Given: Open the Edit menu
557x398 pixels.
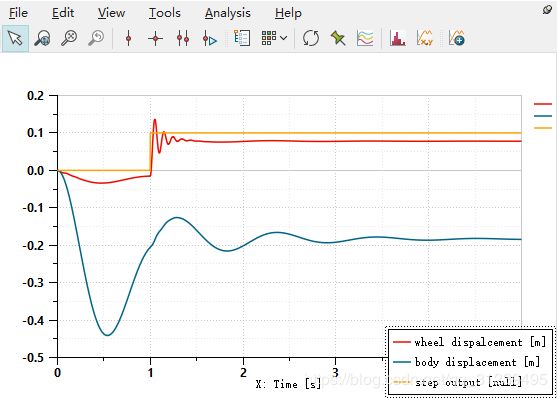Looking at the screenshot, I should (x=63, y=13).
